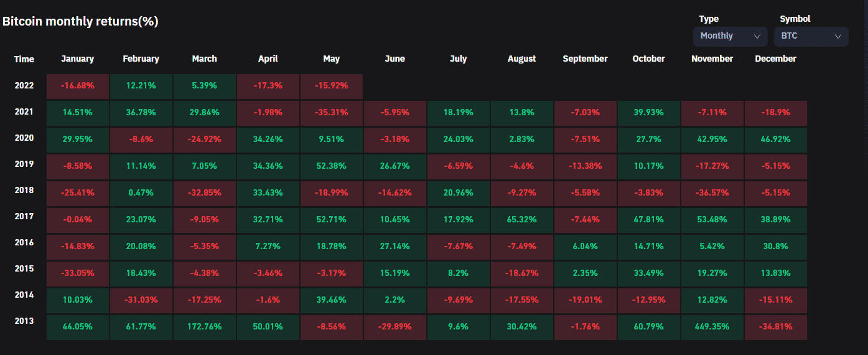Viewport: 868px width, 355px height.
Task: Click the -16.68% January 2022 cell
Action: point(78,87)
